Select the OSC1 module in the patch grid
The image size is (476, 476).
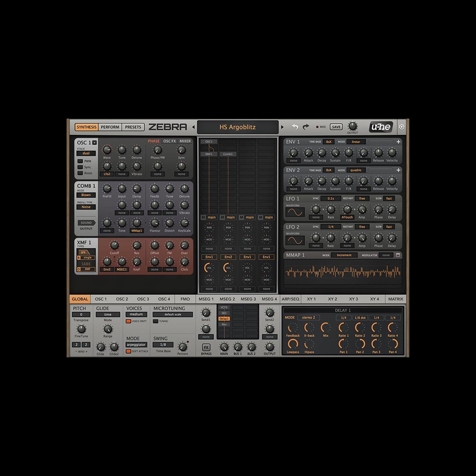[x=209, y=142]
